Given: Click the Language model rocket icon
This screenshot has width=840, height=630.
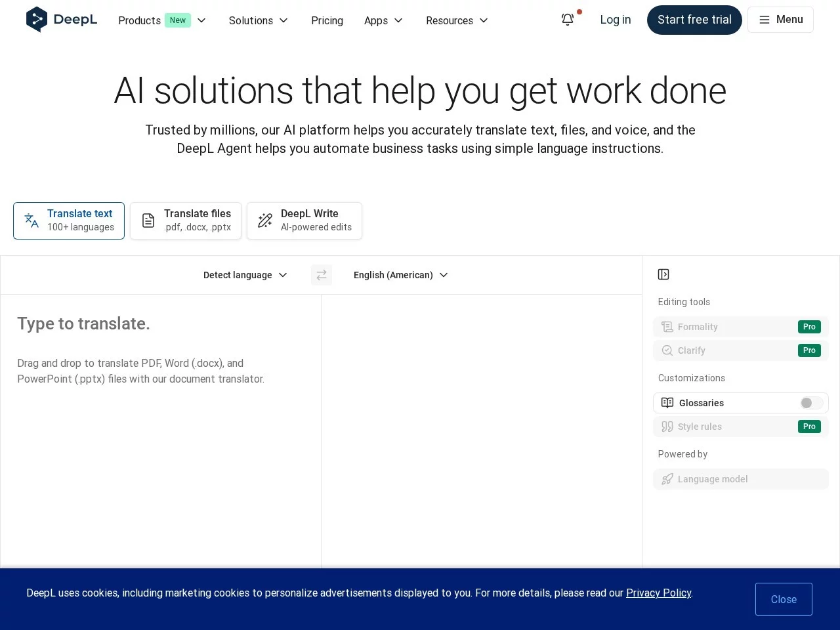Looking at the screenshot, I should coord(667,479).
